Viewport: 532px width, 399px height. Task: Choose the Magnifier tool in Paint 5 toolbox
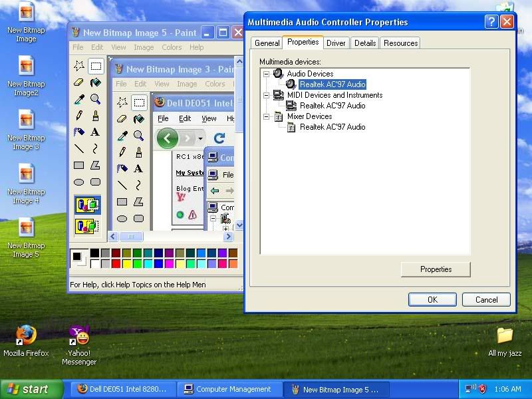(x=96, y=98)
